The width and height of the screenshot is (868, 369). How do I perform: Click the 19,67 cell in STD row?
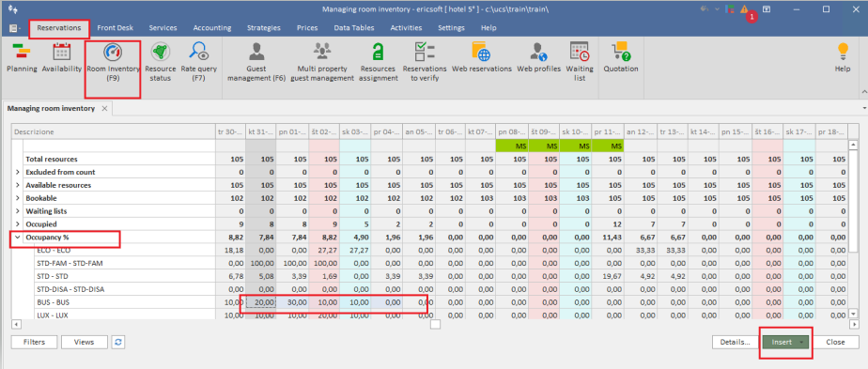tap(608, 276)
